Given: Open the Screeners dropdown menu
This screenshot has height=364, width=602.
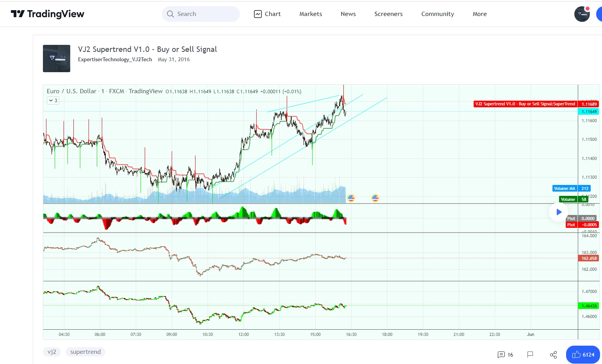Looking at the screenshot, I should coord(388,14).
